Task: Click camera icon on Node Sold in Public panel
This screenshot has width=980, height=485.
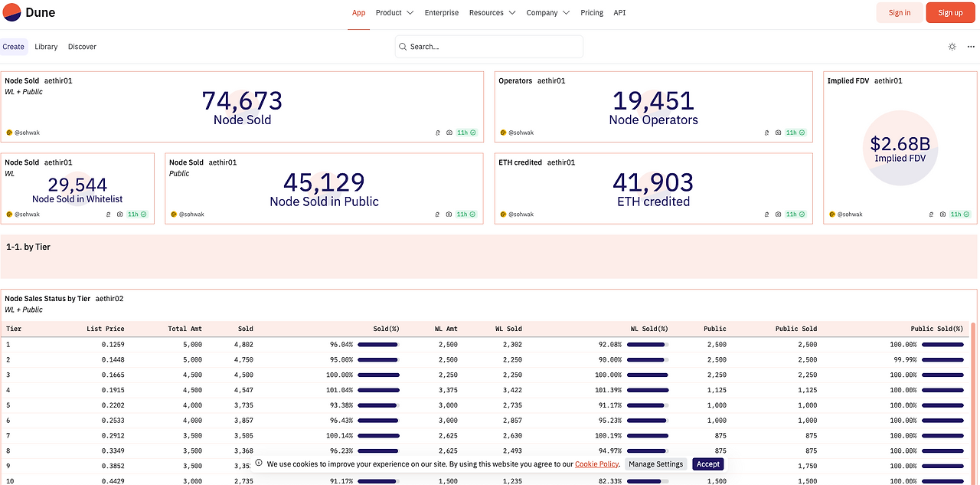Action: (x=449, y=215)
